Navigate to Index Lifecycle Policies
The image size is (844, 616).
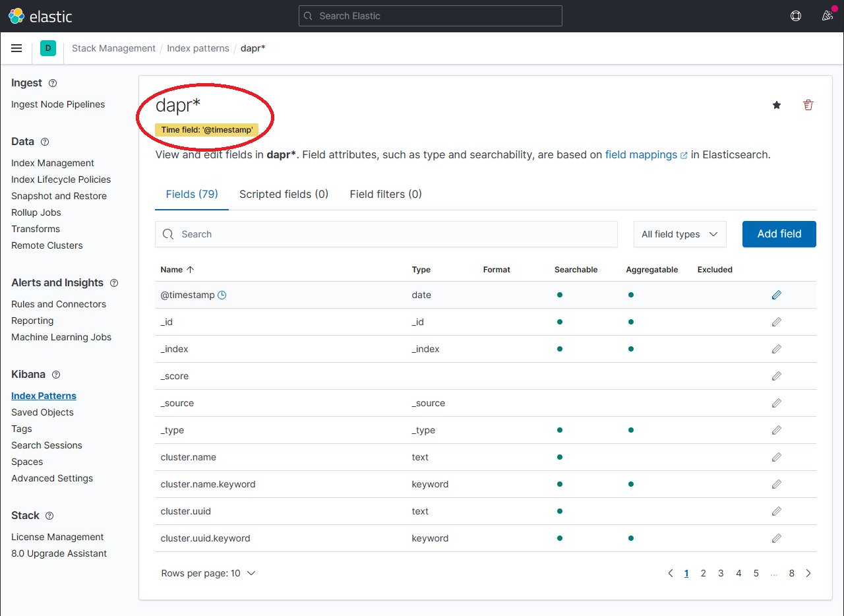coord(61,179)
